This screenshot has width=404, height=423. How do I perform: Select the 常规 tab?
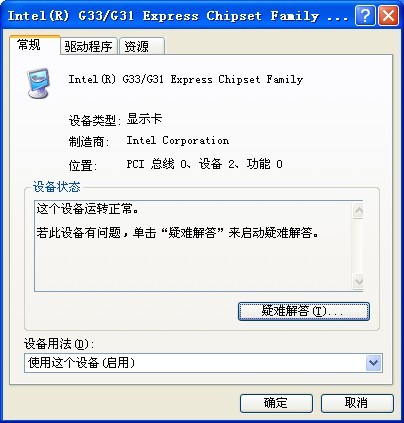[35, 45]
